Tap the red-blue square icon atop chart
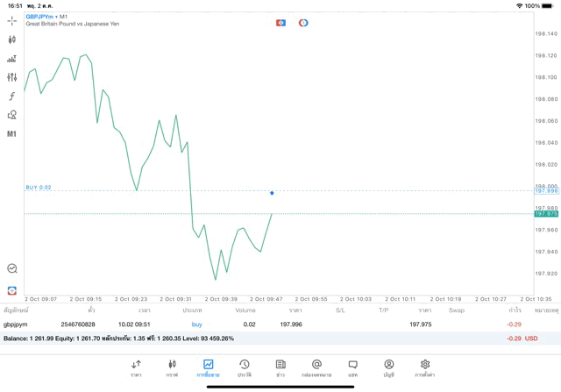This screenshot has height=392, width=561. [280, 23]
